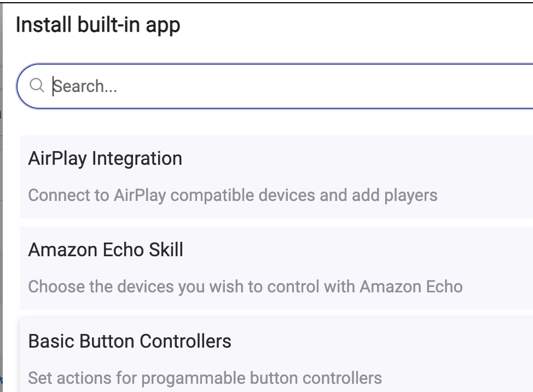The height and width of the screenshot is (392, 533).
Task: Focus the Search input field
Action: pos(275,86)
